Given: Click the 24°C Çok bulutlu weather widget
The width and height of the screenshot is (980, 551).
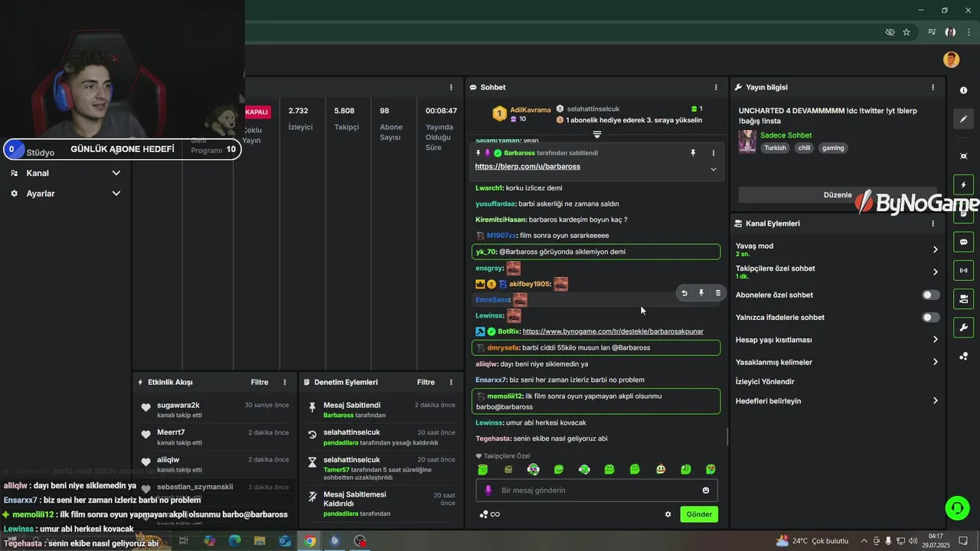Looking at the screenshot, I should click(812, 540).
